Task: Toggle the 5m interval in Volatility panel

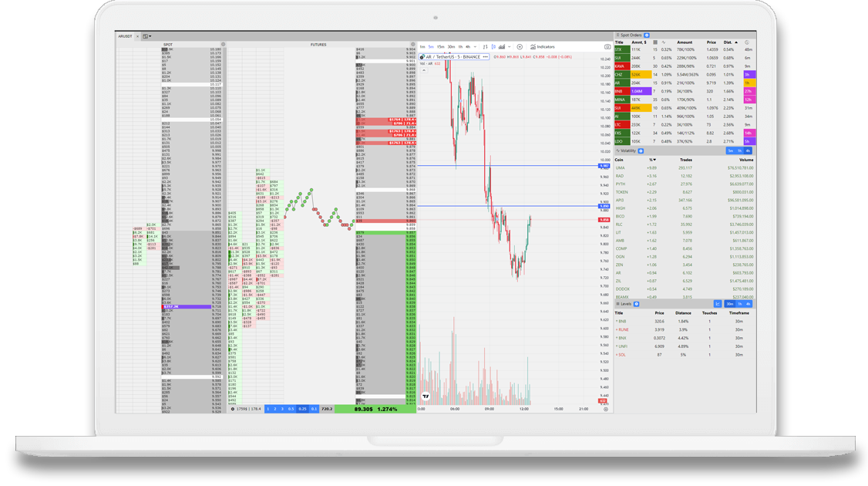Action: click(x=730, y=150)
